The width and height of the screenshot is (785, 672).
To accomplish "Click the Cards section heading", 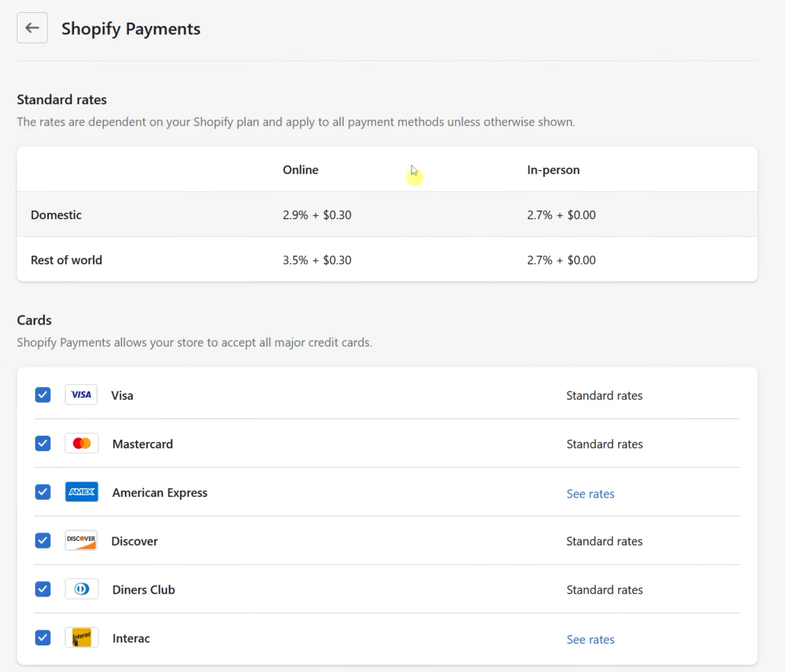I will [x=34, y=320].
